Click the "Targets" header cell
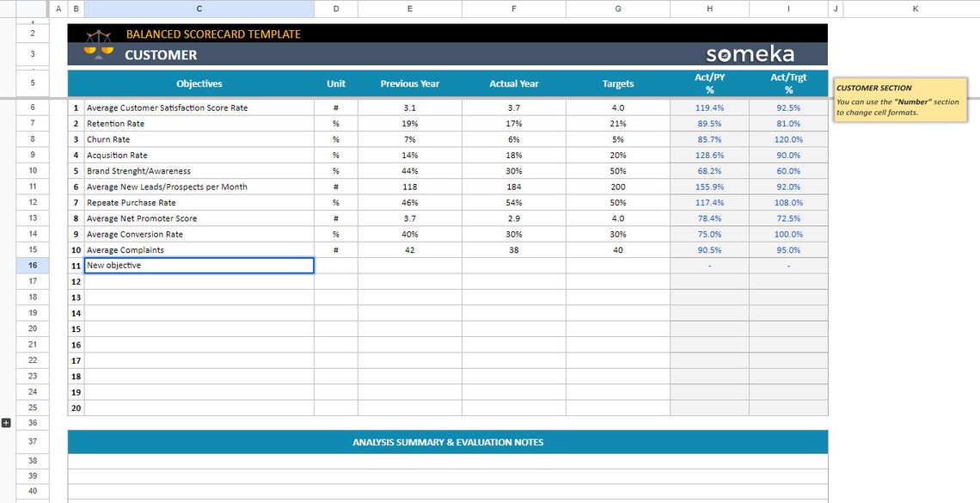The image size is (980, 503). (x=617, y=83)
